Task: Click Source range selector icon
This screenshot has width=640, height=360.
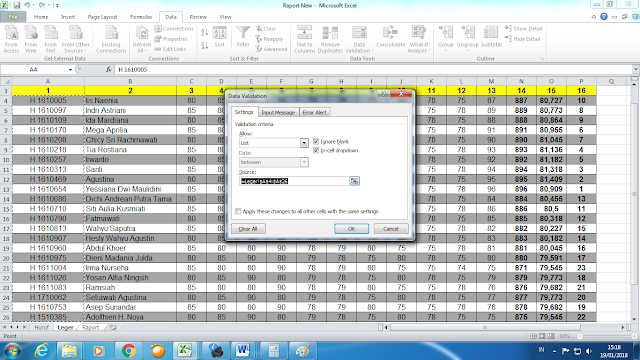Action: pos(354,181)
